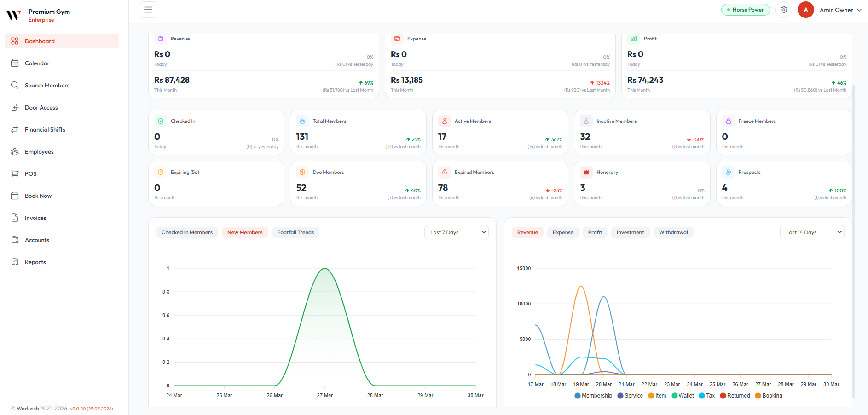Viewport: 868px width, 415px height.
Task: Click the Workzish logo icon
Action: point(14,15)
